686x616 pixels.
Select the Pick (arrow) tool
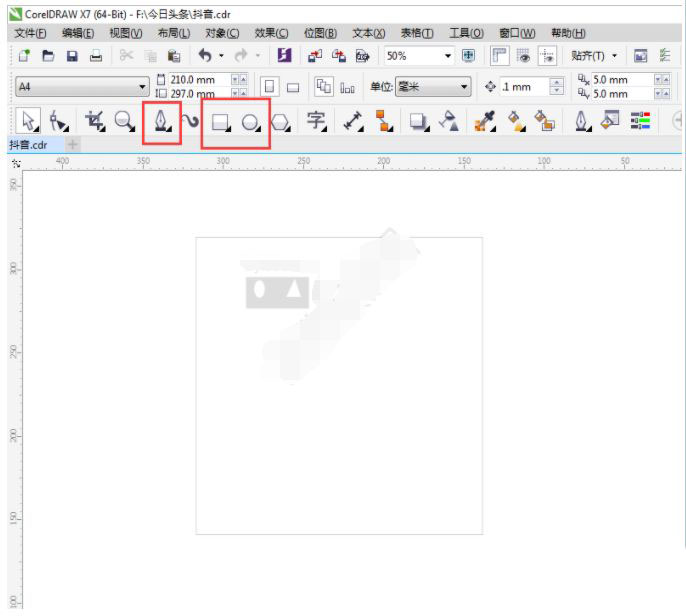tap(28, 121)
